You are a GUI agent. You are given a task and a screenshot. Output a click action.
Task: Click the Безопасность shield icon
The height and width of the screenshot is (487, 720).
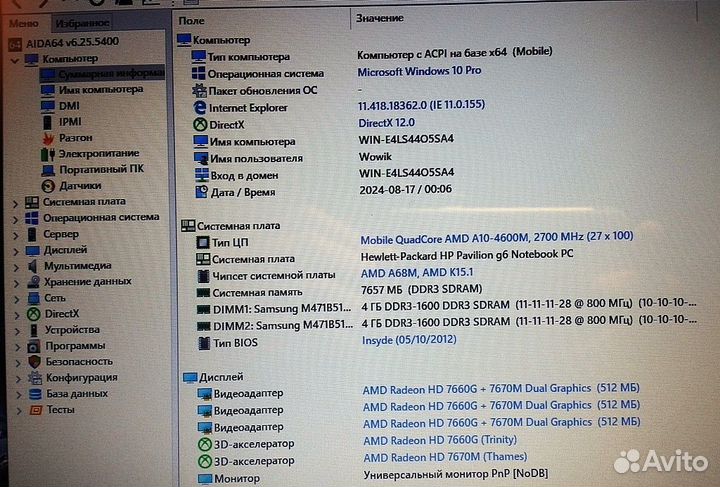pos(34,362)
